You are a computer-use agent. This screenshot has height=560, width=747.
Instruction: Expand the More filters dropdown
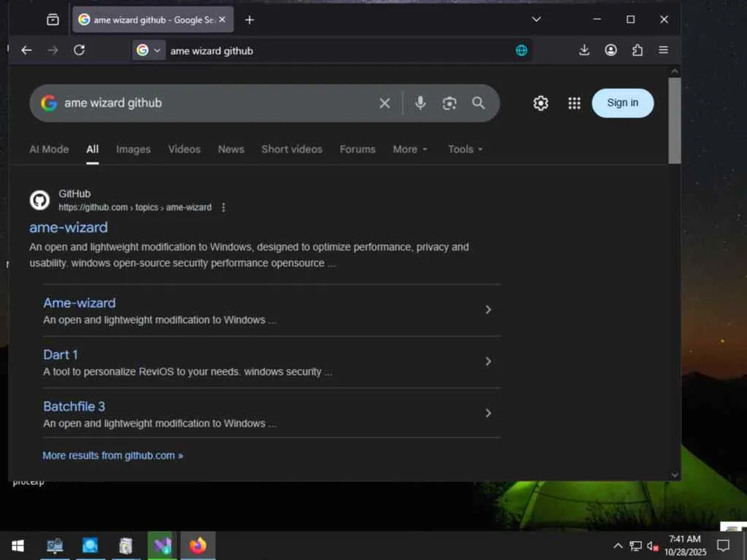(x=410, y=149)
